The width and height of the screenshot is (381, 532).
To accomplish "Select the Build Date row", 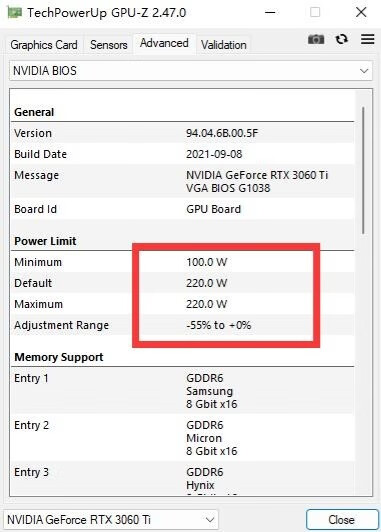I will 183,154.
